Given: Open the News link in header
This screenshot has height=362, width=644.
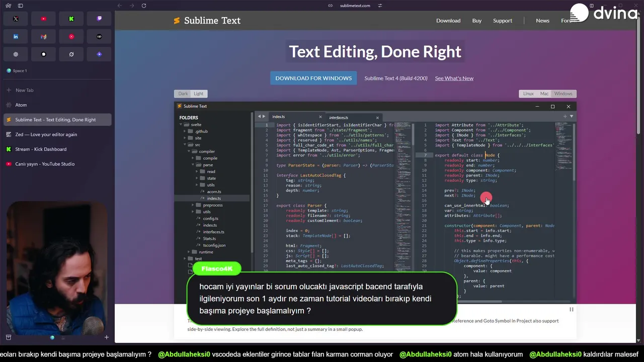Looking at the screenshot, I should [x=542, y=21].
